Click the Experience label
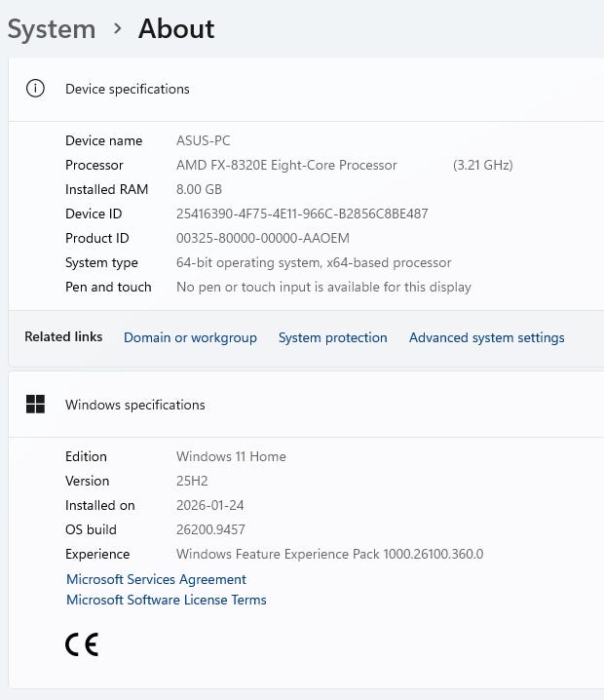Image resolution: width=604 pixels, height=700 pixels. click(x=97, y=554)
